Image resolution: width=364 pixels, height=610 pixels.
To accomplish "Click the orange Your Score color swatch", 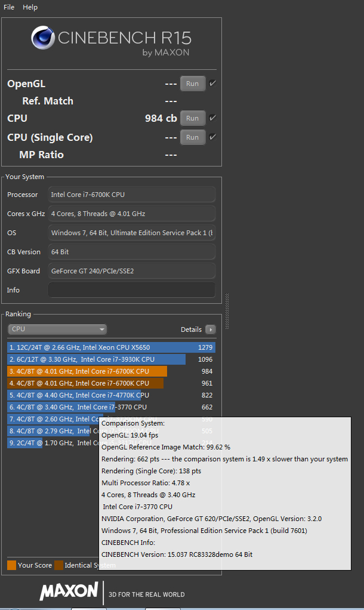I will tap(11, 565).
